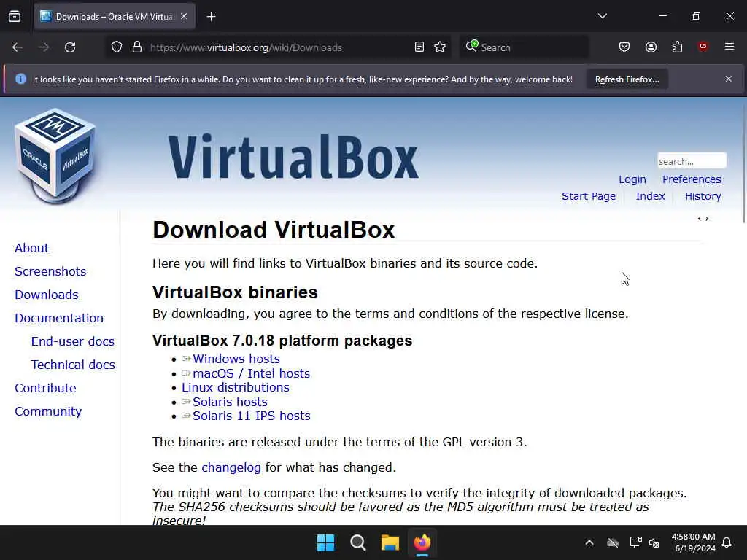
Task: Open Screenshots in the sidebar
Action: tap(50, 271)
